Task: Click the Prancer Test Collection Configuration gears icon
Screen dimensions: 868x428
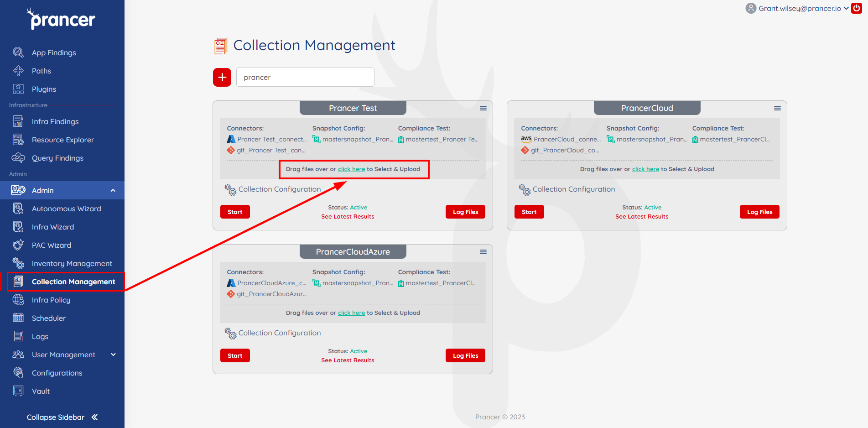Action: click(230, 189)
